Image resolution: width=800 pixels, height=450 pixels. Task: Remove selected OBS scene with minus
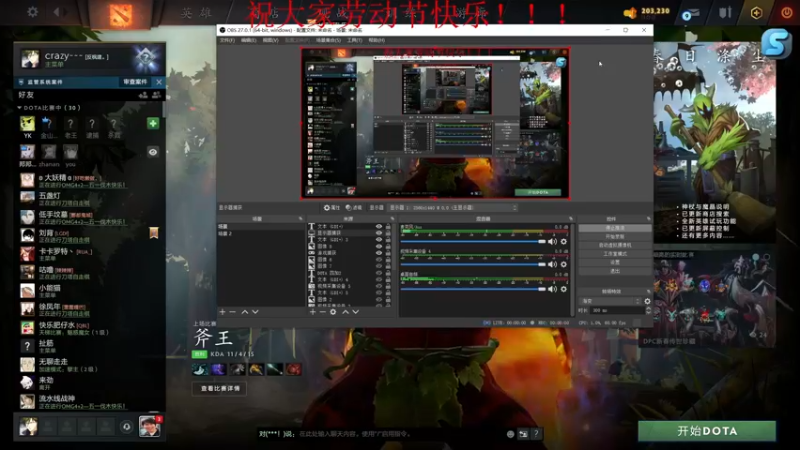[x=233, y=312]
